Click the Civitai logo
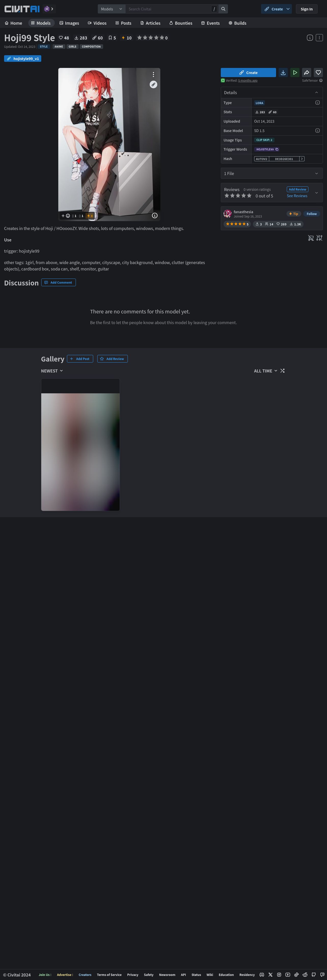Screen dimensions: 327x980 22,9
